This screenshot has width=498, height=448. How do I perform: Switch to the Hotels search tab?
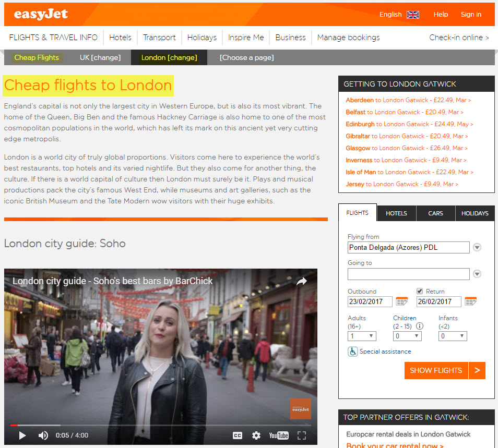pos(396,213)
